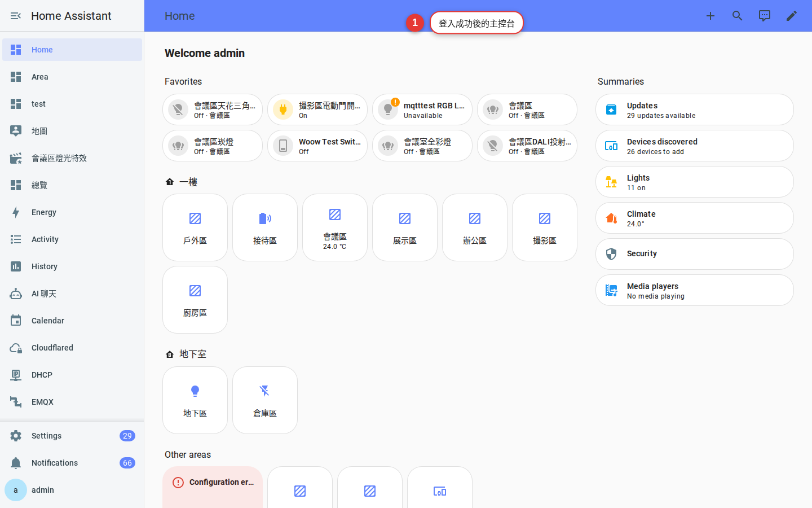Click the Settings gear icon
This screenshot has width=812, height=508.
pos(16,436)
